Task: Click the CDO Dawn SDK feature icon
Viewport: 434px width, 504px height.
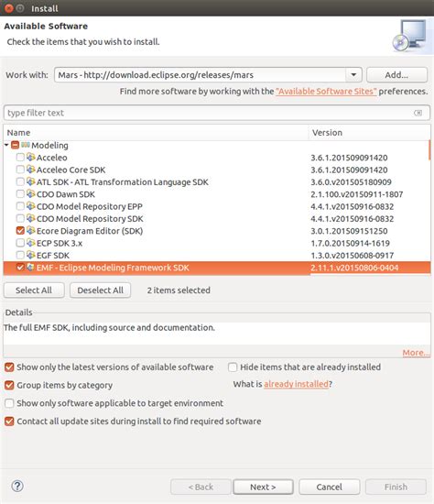Action: 31,194
